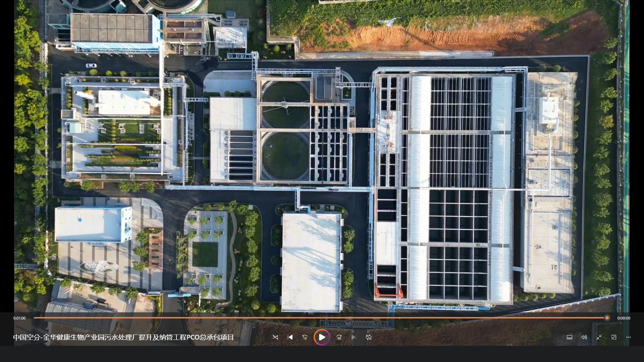Skip forward 30 seconds
The height and width of the screenshot is (362, 644).
(x=339, y=337)
